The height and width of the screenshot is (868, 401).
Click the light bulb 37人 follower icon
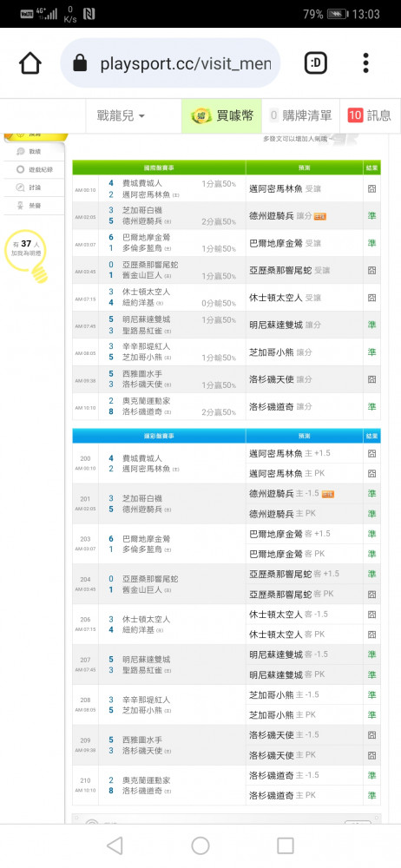point(26,256)
